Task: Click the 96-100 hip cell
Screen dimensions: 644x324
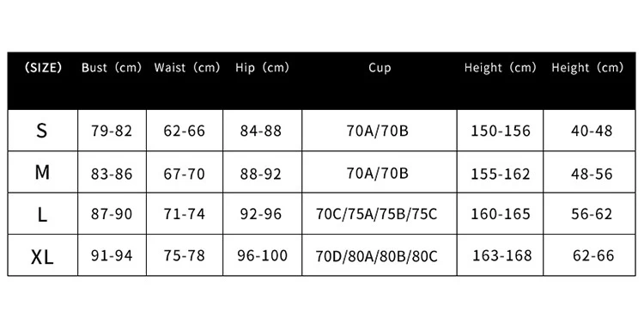Action: pyautogui.click(x=263, y=255)
